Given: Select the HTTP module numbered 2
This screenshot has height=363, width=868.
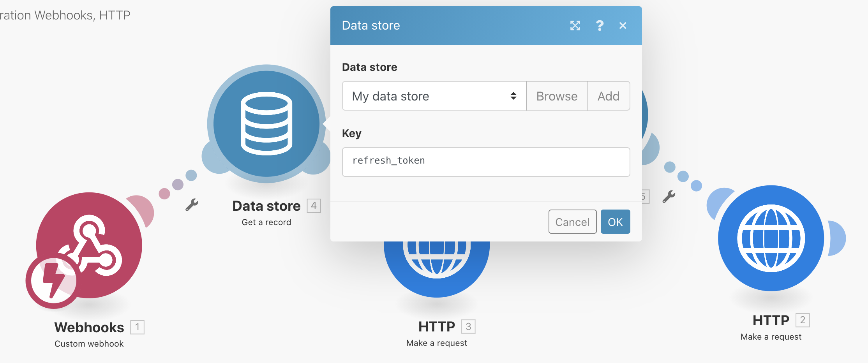Looking at the screenshot, I should click(x=771, y=238).
